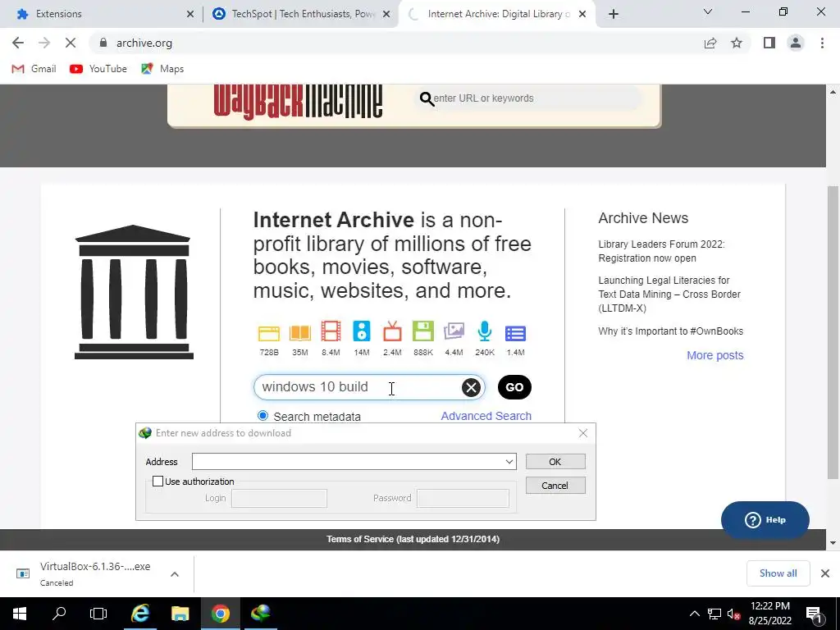840x630 pixels.
Task: Open File Explorer from taskbar
Action: click(180, 614)
